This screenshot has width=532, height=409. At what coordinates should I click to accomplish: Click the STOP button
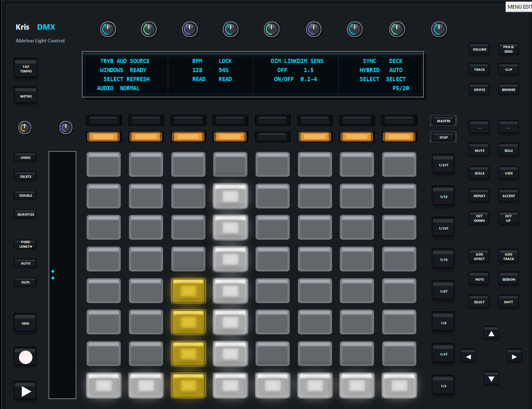coord(443,137)
